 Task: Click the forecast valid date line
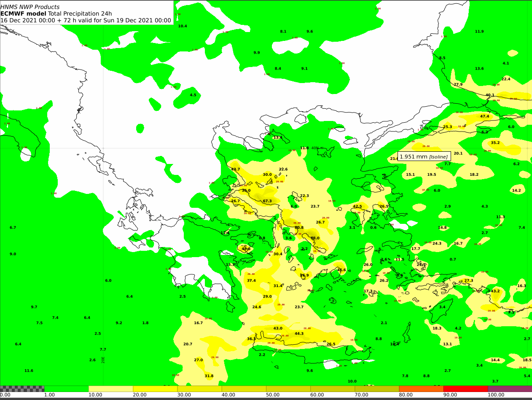click(x=86, y=20)
